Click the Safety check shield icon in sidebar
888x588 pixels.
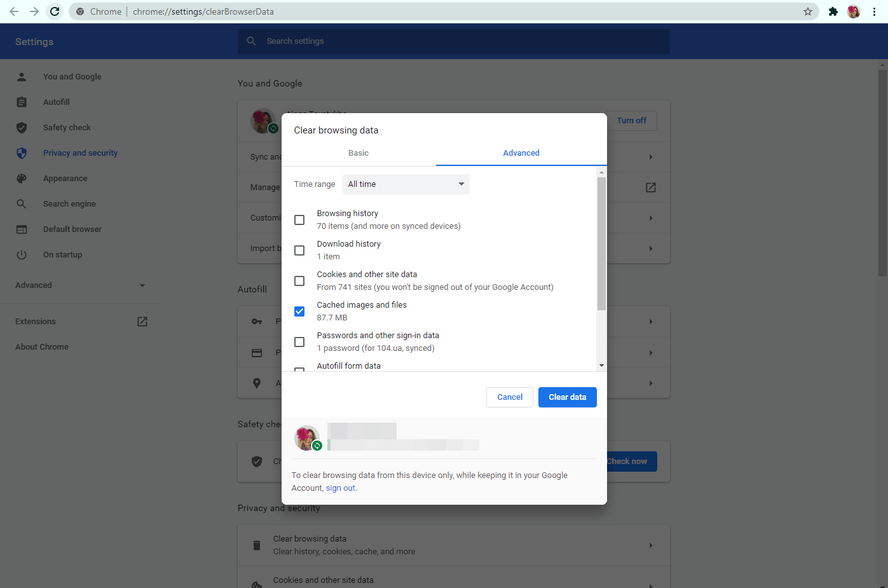(22, 128)
